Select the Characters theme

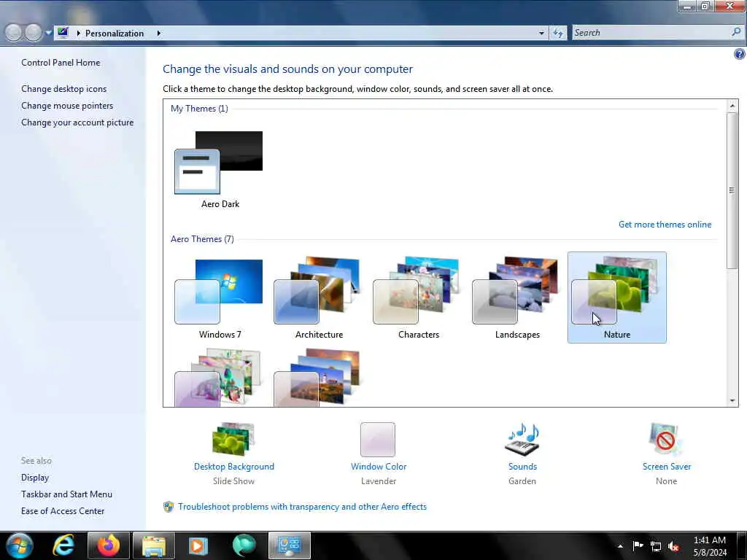[418, 298]
